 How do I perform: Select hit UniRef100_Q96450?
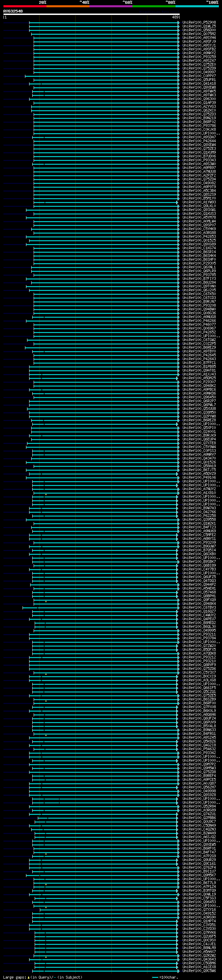click(199, 397)
